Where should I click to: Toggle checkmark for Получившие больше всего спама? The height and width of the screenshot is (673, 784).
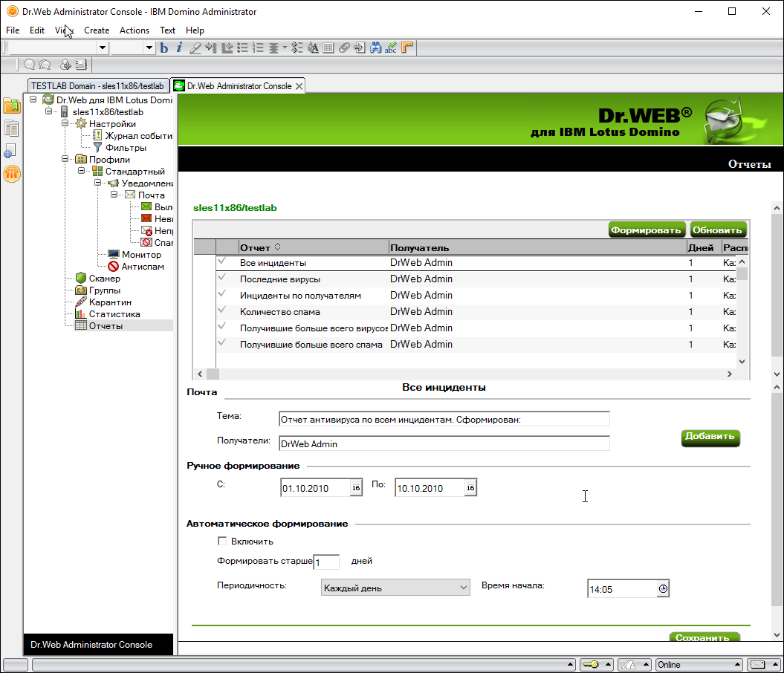[222, 343]
